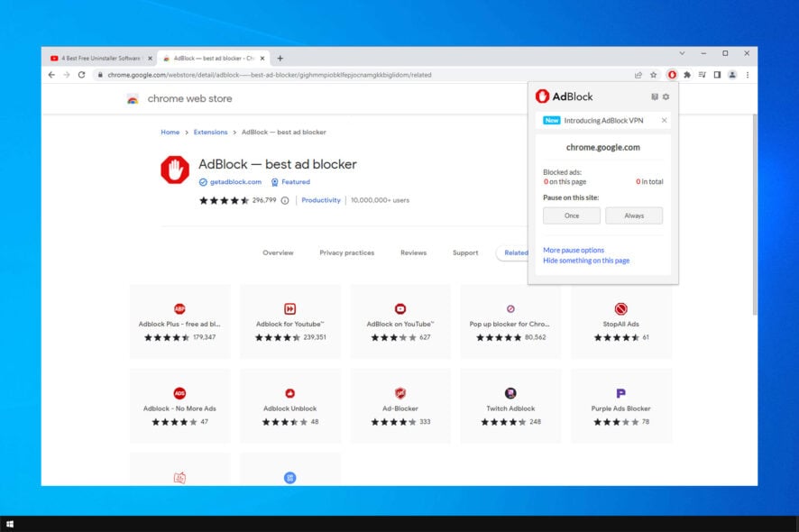Image resolution: width=799 pixels, height=532 pixels.
Task: Click the forward navigation arrow
Action: 66,75
